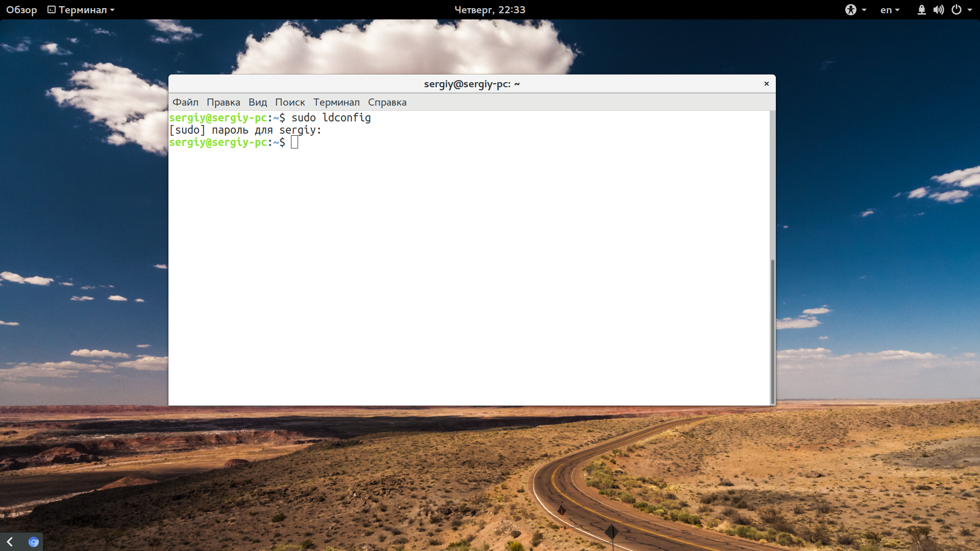The image size is (980, 551).
Task: Expand the Терминал app menu arrow
Action: tap(112, 10)
